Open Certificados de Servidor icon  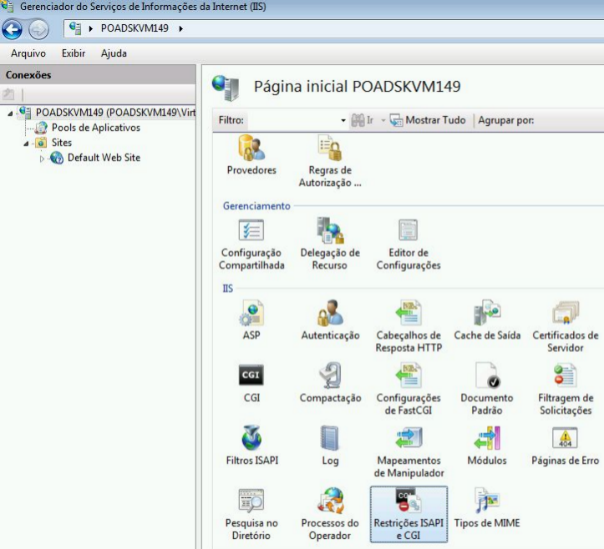click(565, 313)
